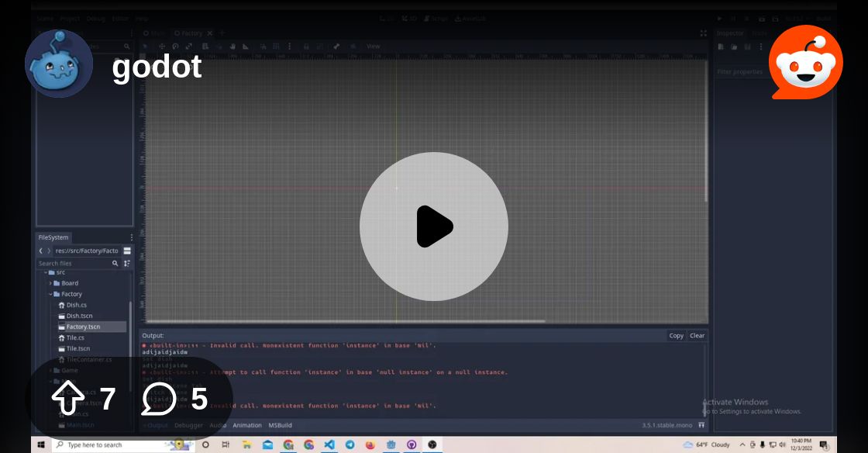868x453 pixels.
Task: Collapse the Factory folder
Action: 50,294
